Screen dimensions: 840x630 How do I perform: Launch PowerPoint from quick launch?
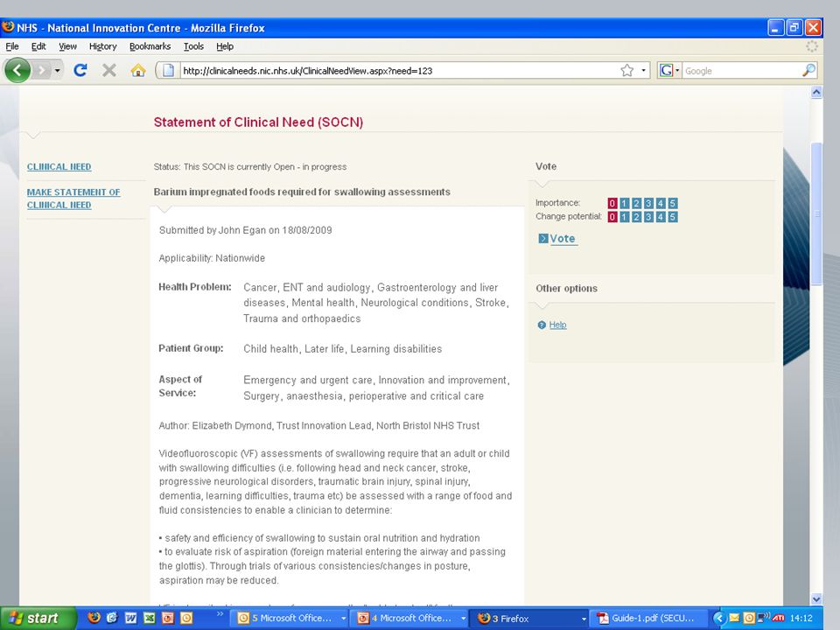168,618
